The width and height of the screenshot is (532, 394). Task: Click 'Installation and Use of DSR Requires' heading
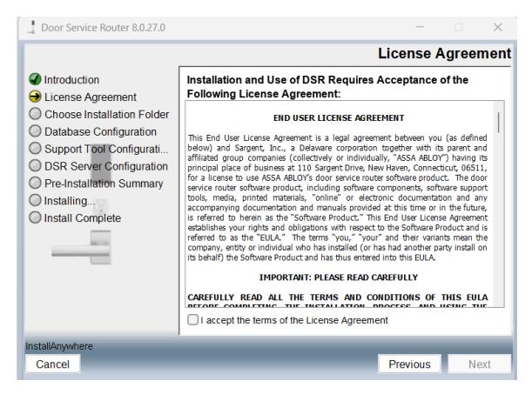[327, 87]
